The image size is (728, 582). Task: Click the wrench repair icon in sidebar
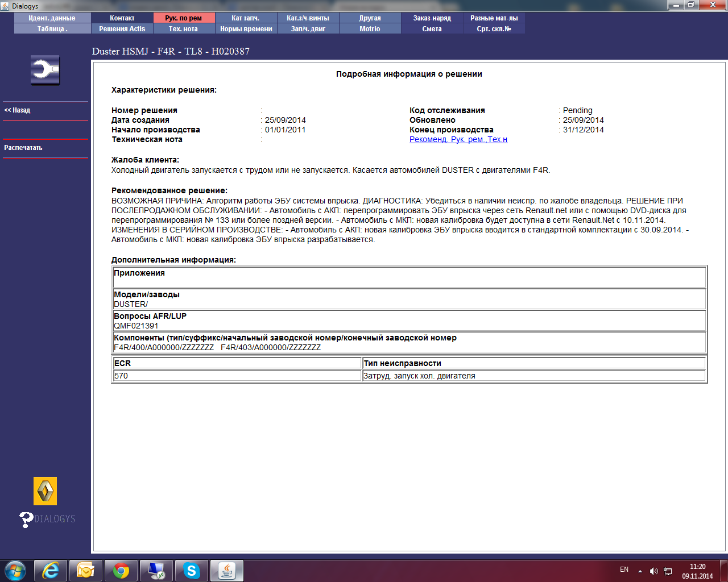(45, 70)
